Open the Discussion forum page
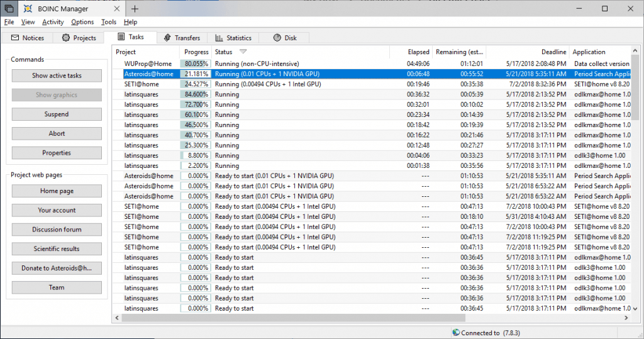 point(57,230)
